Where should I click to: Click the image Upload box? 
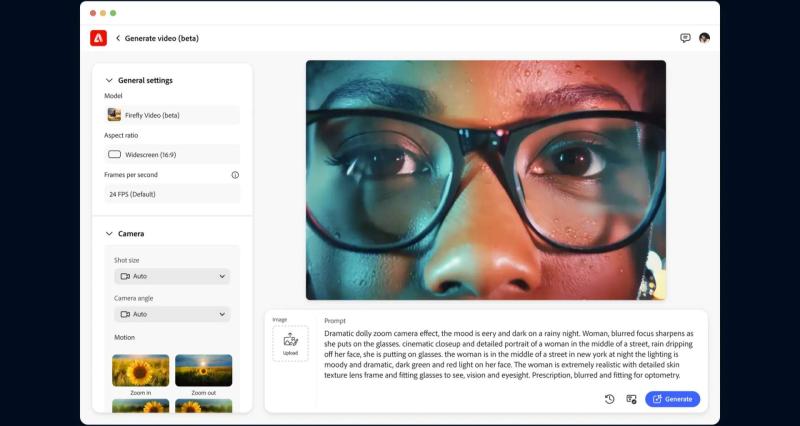[290, 344]
